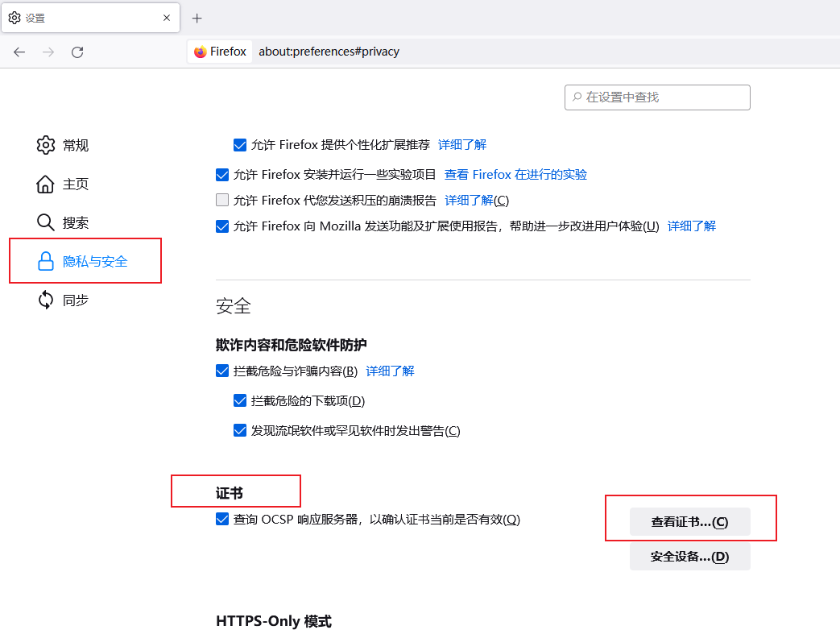Open 搜索 settings via magnifier icon
The image size is (840, 630).
46,222
